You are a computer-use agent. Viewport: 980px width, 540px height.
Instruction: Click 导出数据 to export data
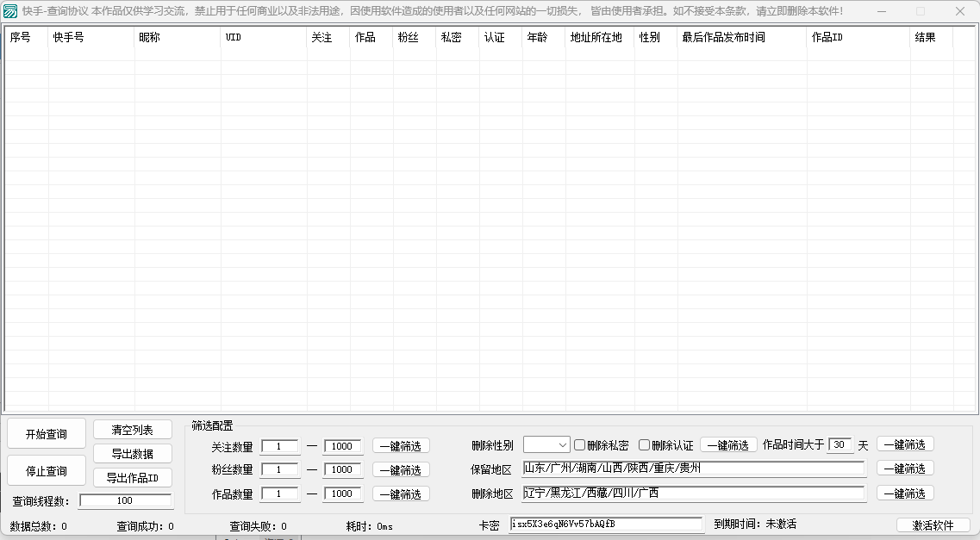133,454
